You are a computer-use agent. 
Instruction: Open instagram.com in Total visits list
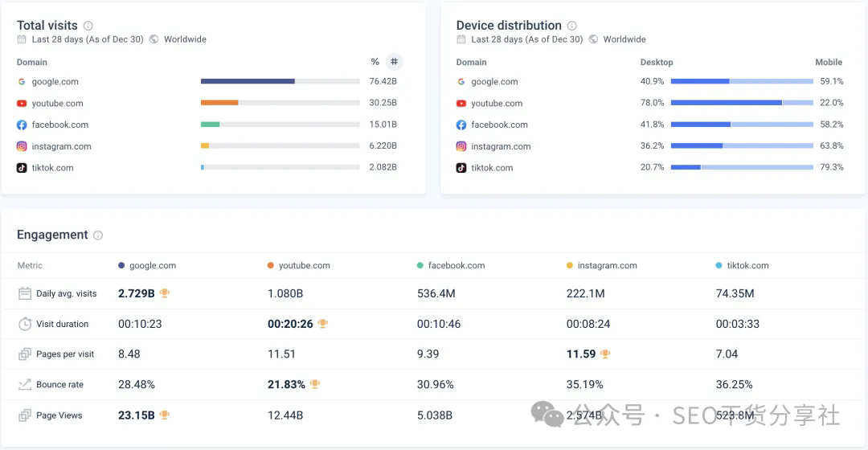pyautogui.click(x=61, y=147)
